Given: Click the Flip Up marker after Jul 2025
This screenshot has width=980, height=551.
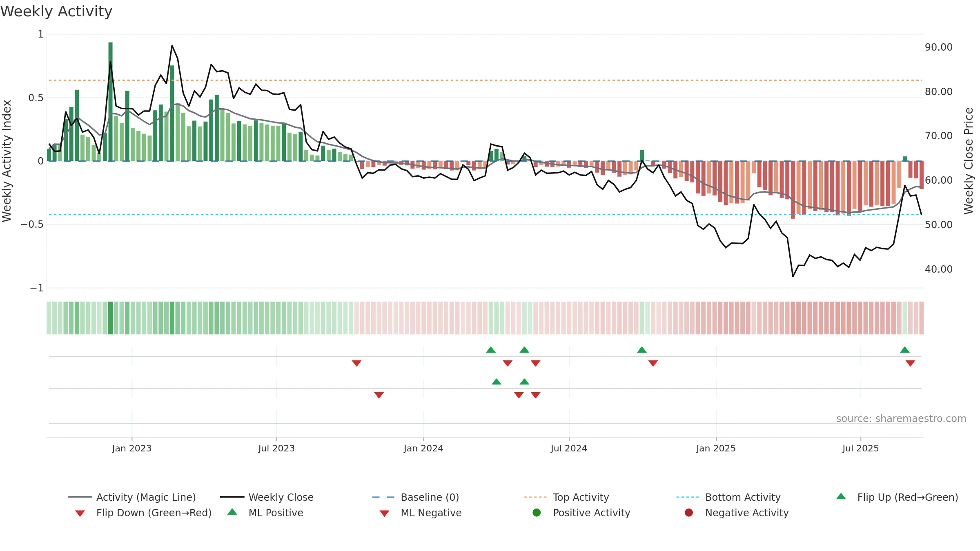Looking at the screenshot, I should [905, 350].
